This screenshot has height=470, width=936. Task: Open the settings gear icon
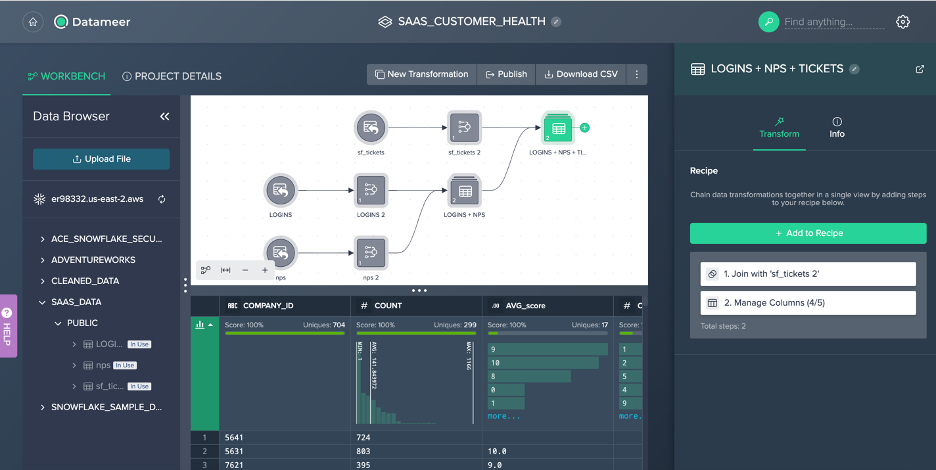(x=903, y=22)
